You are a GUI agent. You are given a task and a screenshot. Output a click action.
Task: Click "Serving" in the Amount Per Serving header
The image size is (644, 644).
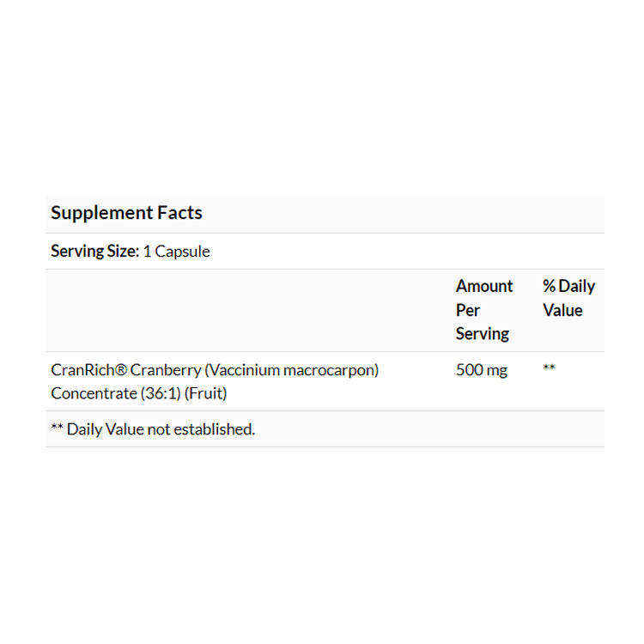[x=483, y=333]
